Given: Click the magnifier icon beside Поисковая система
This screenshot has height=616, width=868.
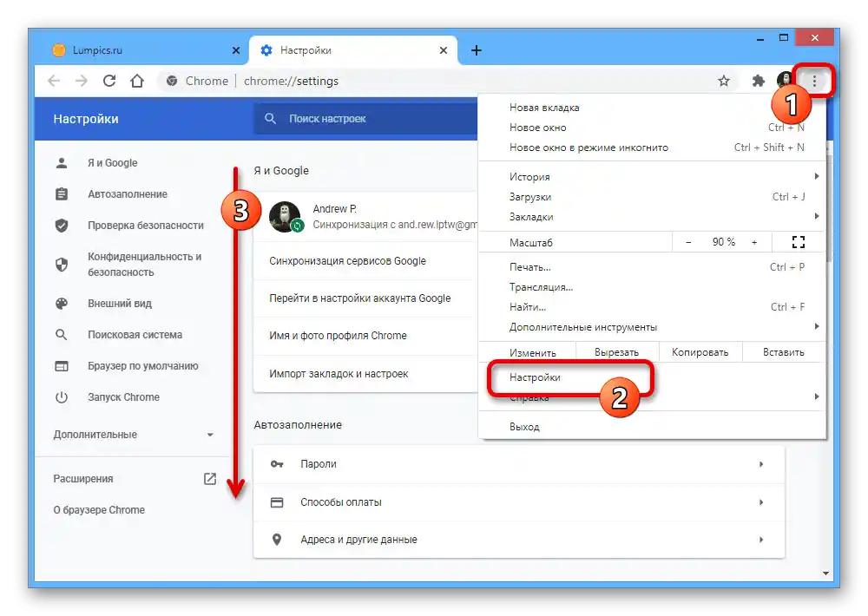Looking at the screenshot, I should point(62,335).
